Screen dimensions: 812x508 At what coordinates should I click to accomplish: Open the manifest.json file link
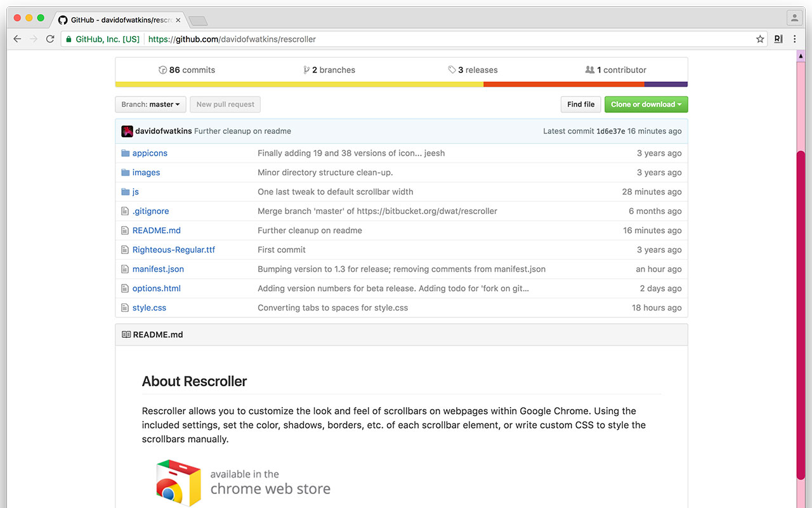pos(158,269)
